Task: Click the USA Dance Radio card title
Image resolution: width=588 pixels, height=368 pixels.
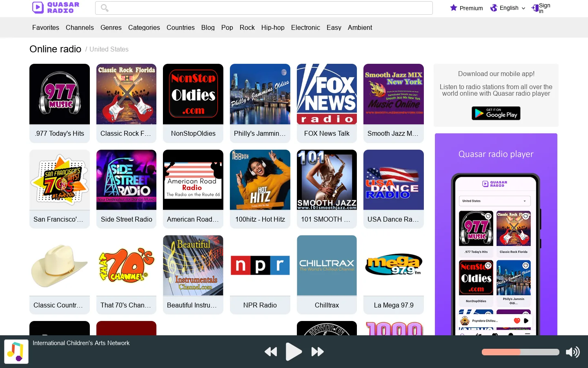Action: point(393,219)
